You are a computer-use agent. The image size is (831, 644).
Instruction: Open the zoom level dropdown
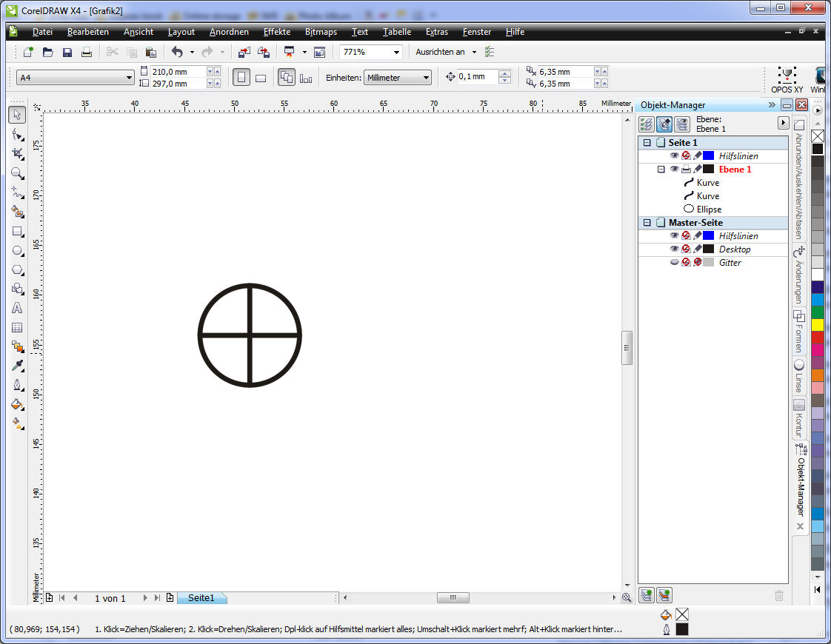coord(397,52)
